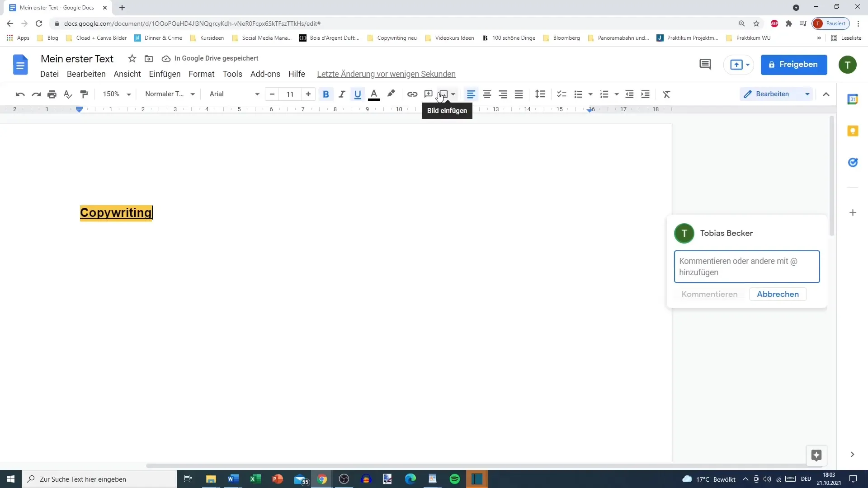868x488 pixels.
Task: Open zoom level 150% dropdown
Action: (117, 94)
